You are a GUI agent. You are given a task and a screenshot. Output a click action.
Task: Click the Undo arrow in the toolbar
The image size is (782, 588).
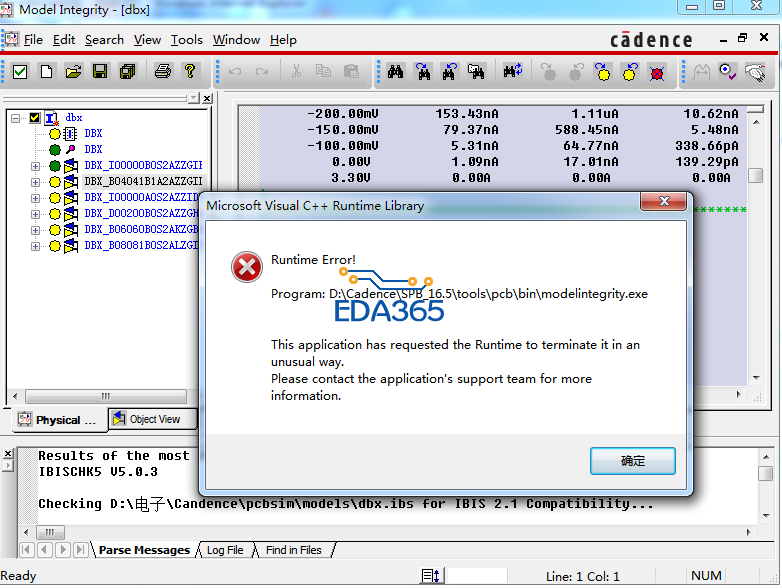point(235,72)
